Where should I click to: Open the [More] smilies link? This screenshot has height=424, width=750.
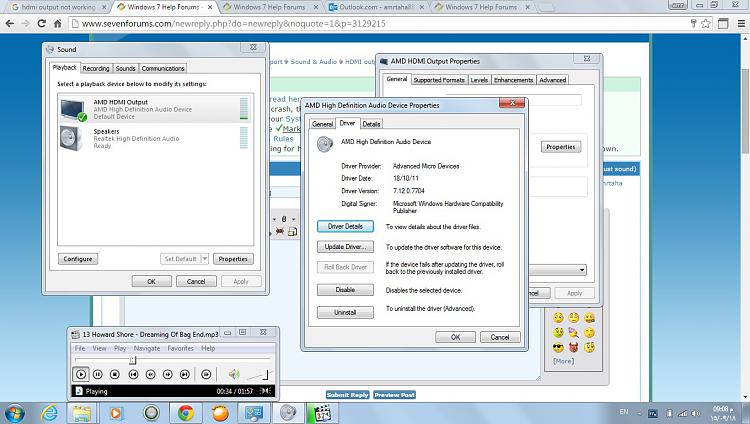click(x=563, y=361)
